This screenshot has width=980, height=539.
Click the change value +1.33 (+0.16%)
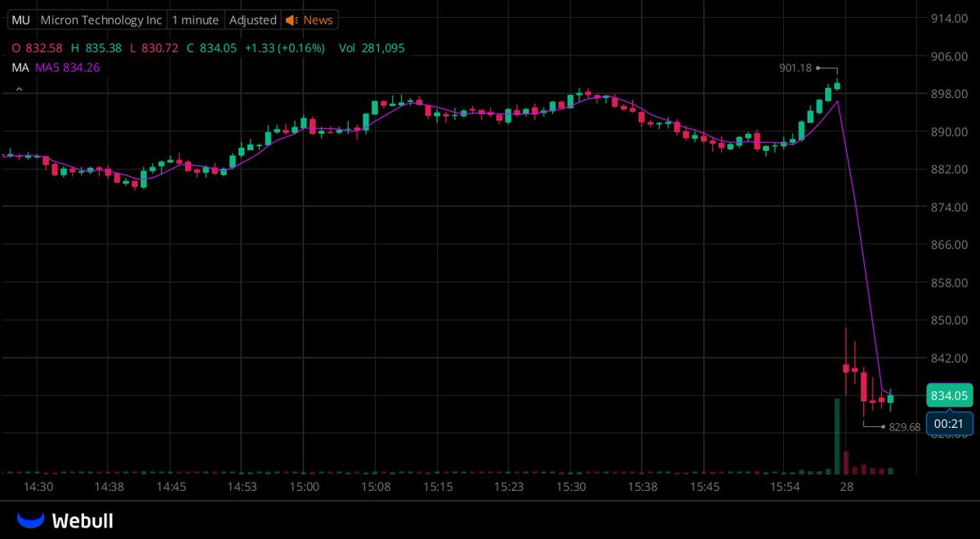point(284,48)
